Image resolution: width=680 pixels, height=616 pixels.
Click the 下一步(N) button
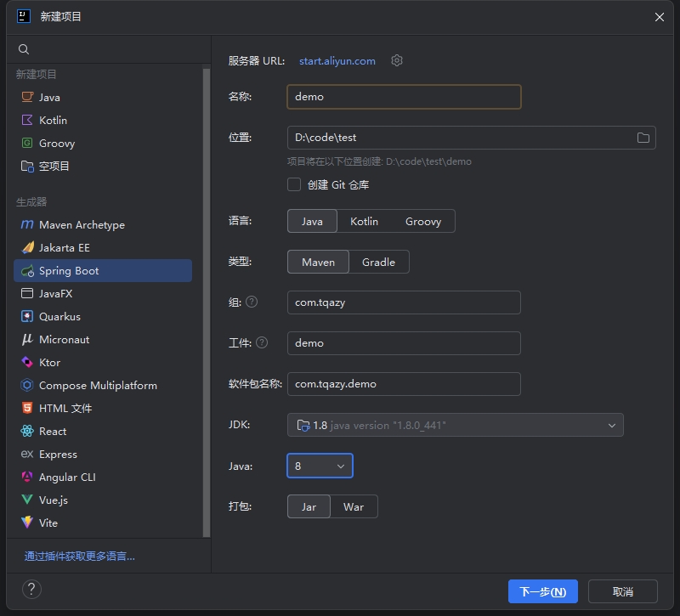point(543,591)
